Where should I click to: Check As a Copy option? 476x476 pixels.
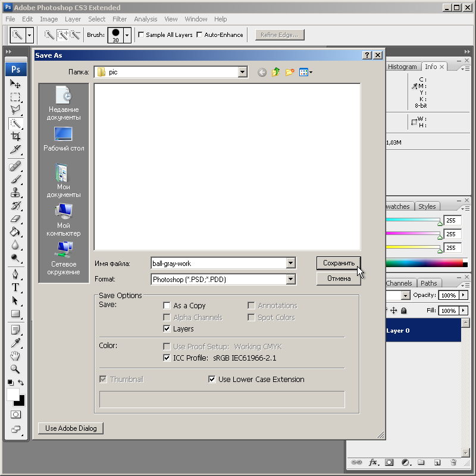[167, 305]
